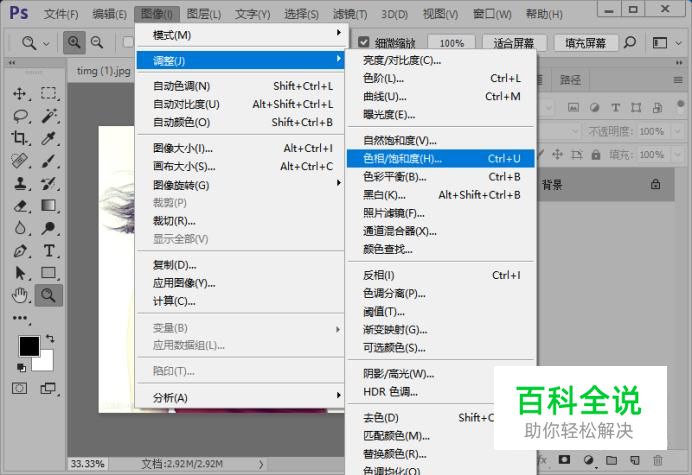Select the Eraser tool

coord(20,206)
